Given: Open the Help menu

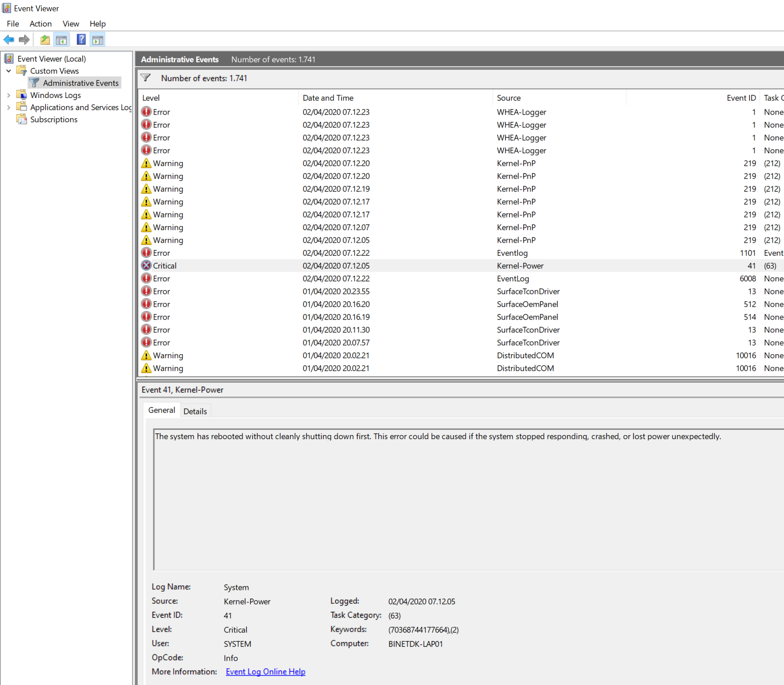Looking at the screenshot, I should pos(98,24).
